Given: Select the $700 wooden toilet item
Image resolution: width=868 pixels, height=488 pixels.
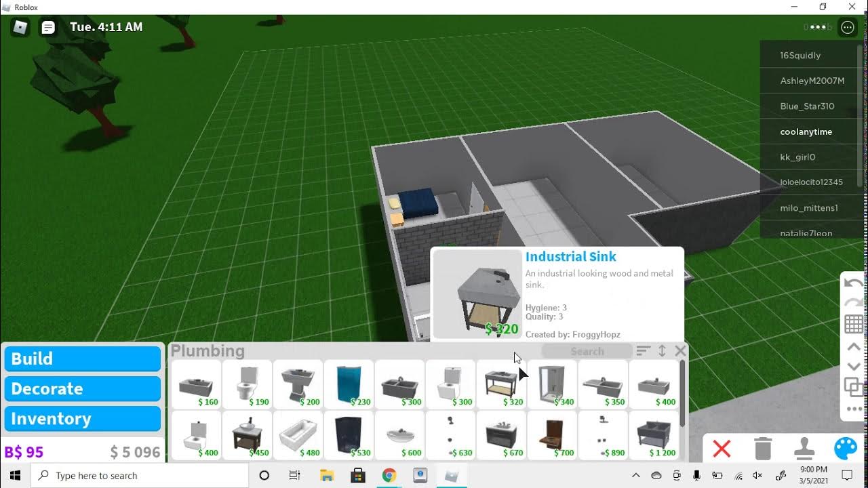Looking at the screenshot, I should pos(552,435).
